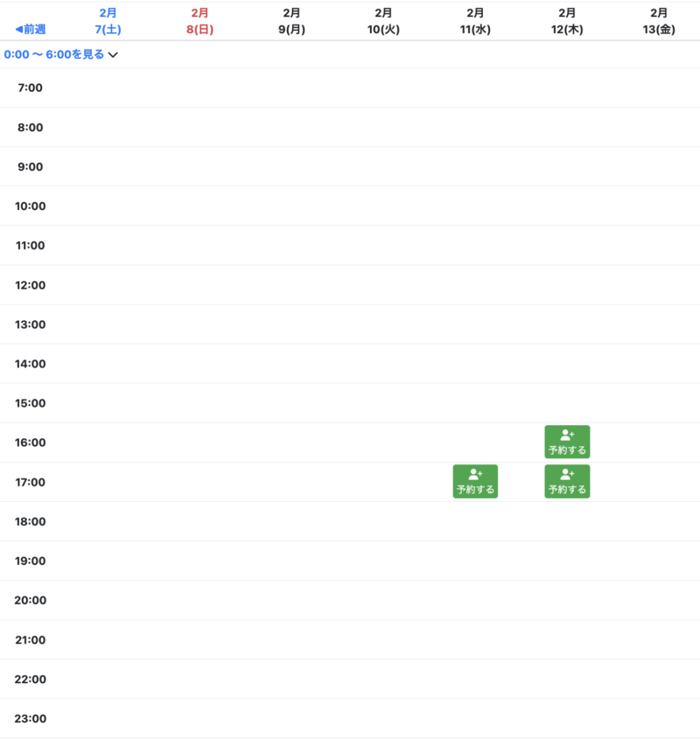Click the empty 17:00 slot on Friday 2/13
This screenshot has width=700, height=739.
pyautogui.click(x=659, y=482)
